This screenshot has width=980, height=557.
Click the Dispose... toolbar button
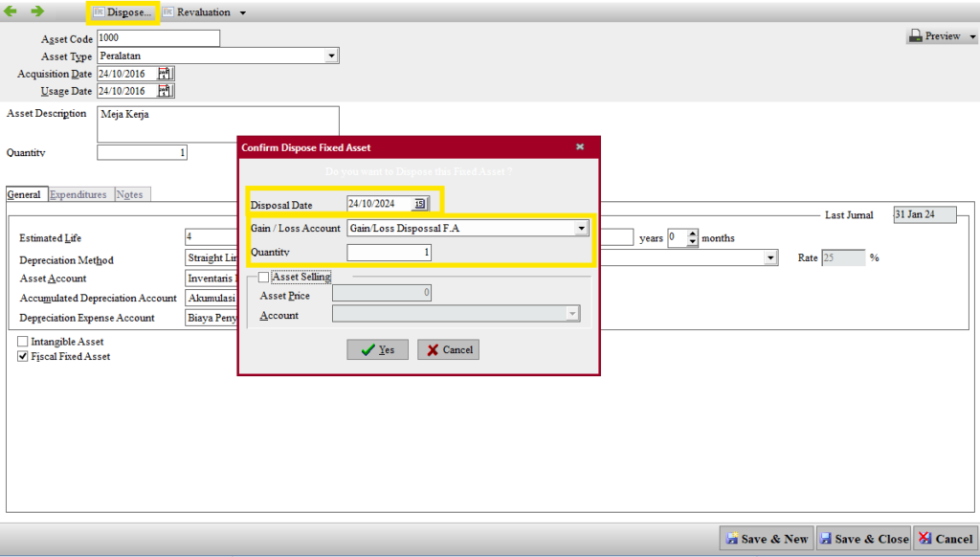click(x=122, y=12)
